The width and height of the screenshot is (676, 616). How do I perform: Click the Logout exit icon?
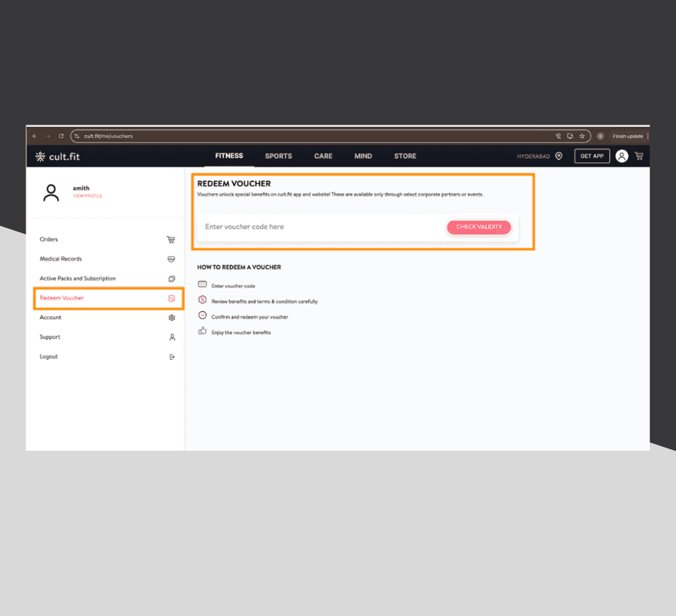click(x=171, y=357)
